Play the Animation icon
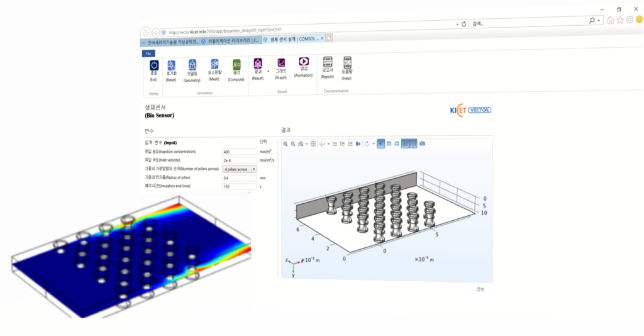 click(x=304, y=62)
